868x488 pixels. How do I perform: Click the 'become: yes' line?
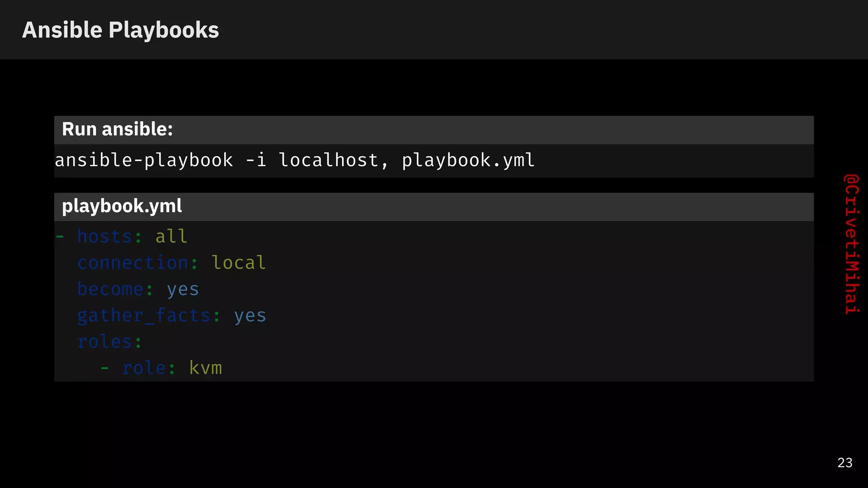pos(138,289)
